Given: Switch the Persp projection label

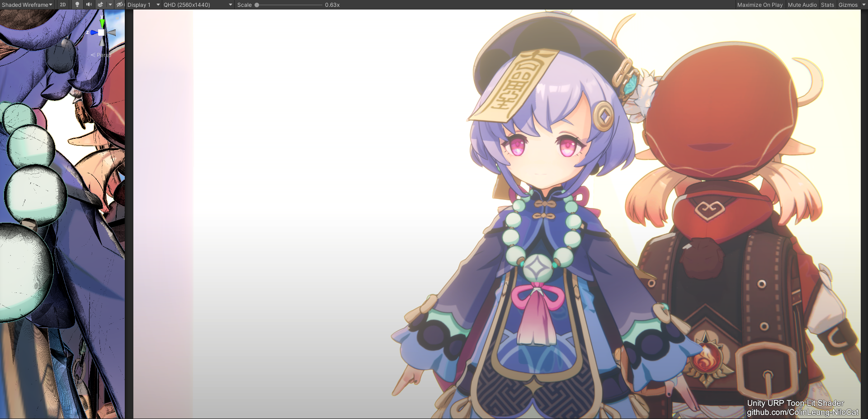Looking at the screenshot, I should coord(100,55).
